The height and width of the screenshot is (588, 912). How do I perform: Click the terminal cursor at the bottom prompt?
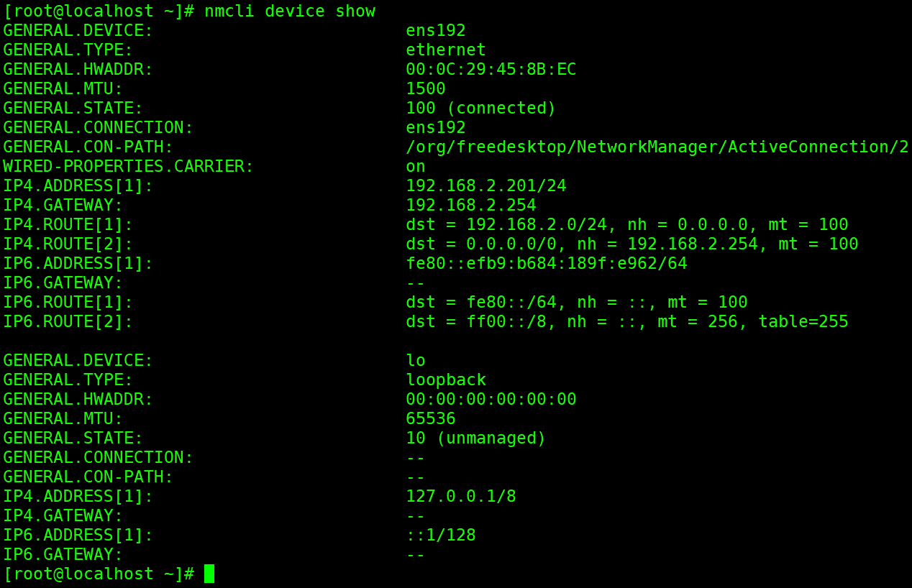pyautogui.click(x=209, y=574)
